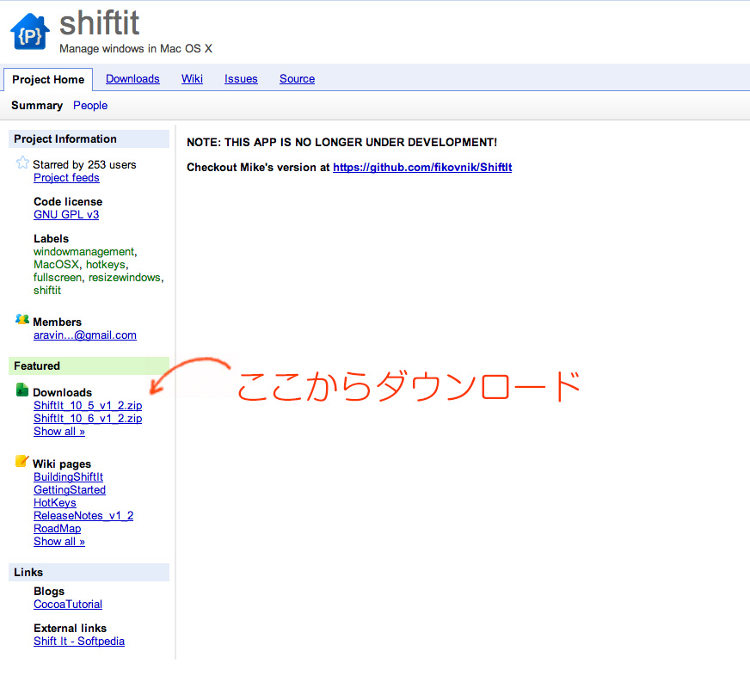Download ShiftIt_10_6_v1_2.zip
Screen dimensions: 750x700
[88, 419]
